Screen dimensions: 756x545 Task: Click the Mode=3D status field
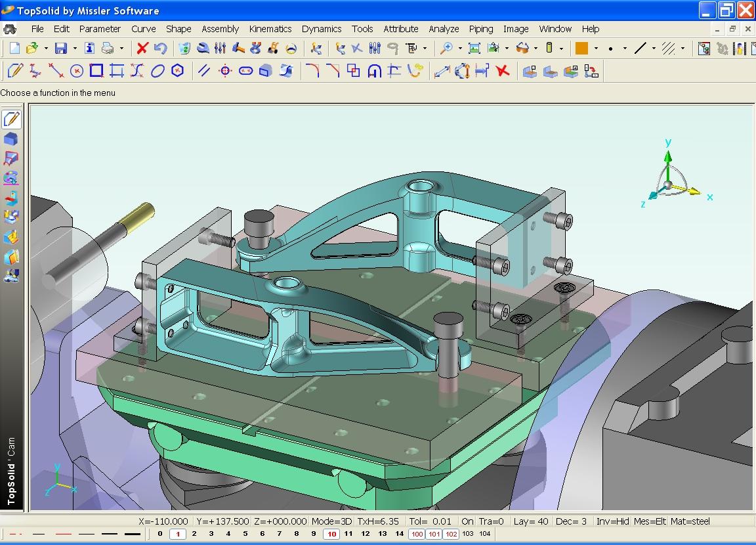click(x=332, y=521)
